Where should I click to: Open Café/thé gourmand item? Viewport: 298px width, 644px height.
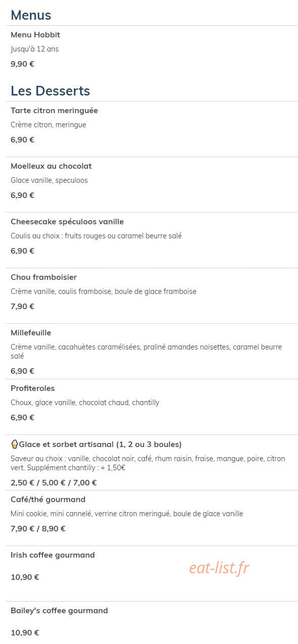point(48,500)
